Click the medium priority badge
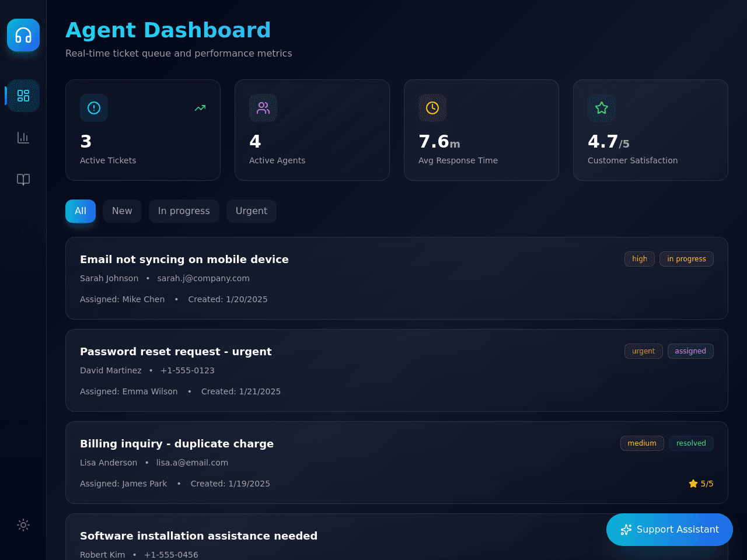 [642, 443]
